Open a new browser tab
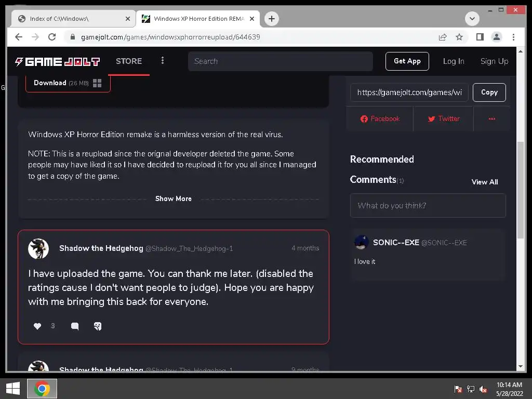The height and width of the screenshot is (399, 532). (271, 19)
